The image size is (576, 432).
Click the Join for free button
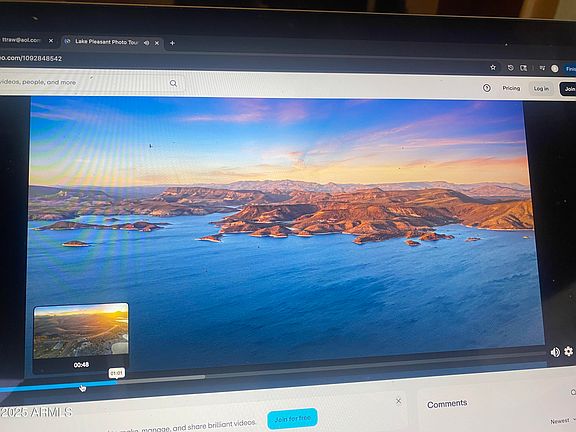(292, 418)
